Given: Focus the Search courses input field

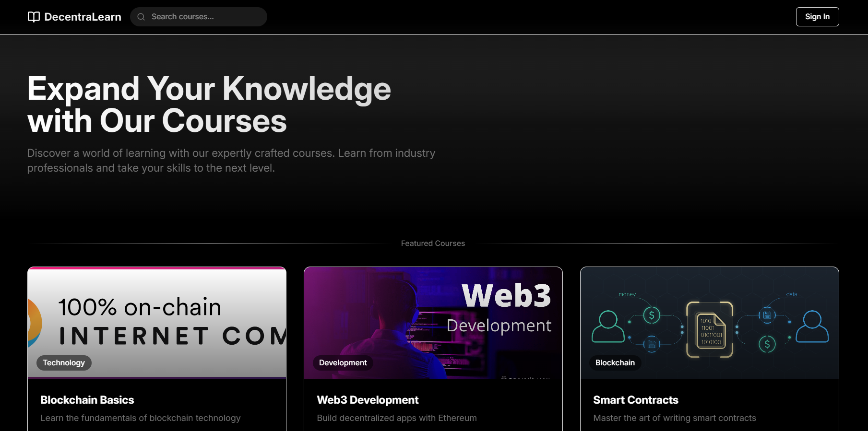Looking at the screenshot, I should click(199, 17).
